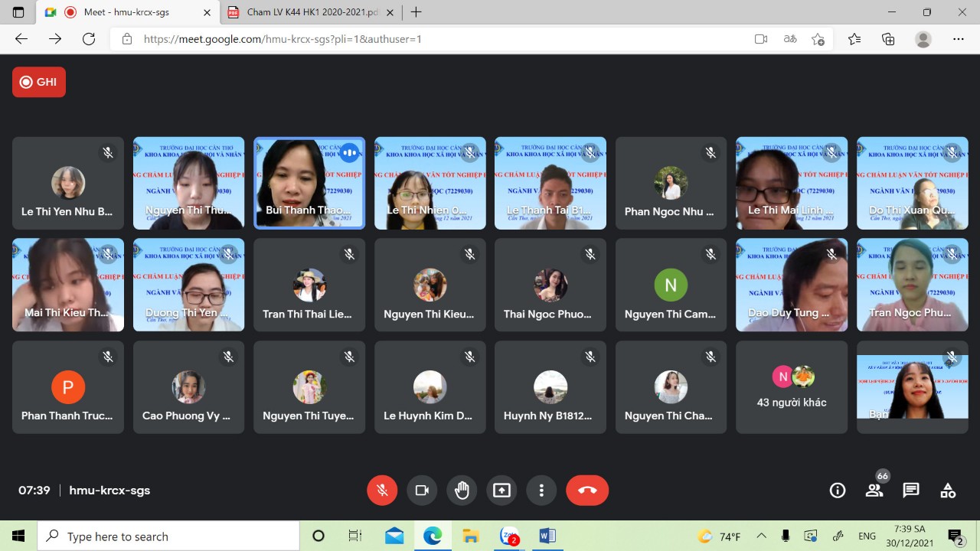Click the present screen button
980x551 pixels.
[x=501, y=491]
